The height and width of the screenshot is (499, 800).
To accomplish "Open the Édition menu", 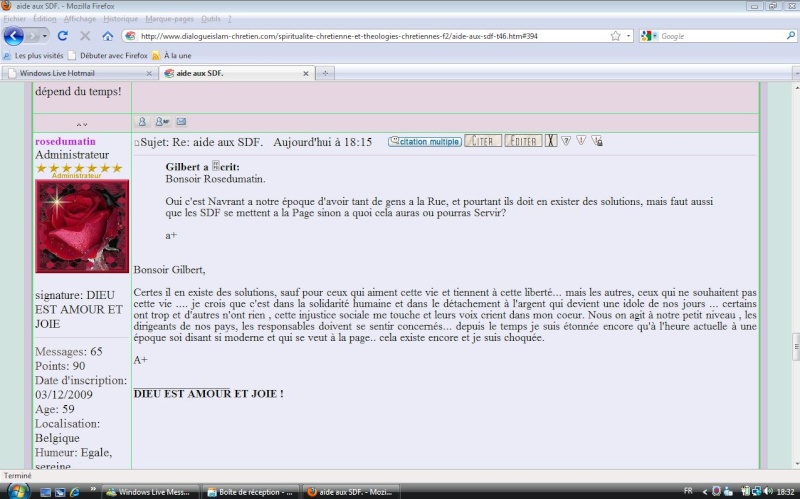I will [x=44, y=19].
